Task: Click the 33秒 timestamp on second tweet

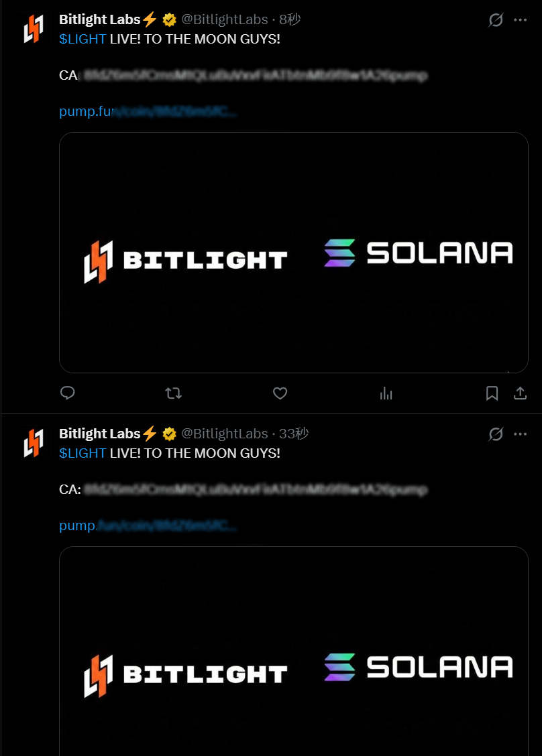Action: [x=293, y=434]
